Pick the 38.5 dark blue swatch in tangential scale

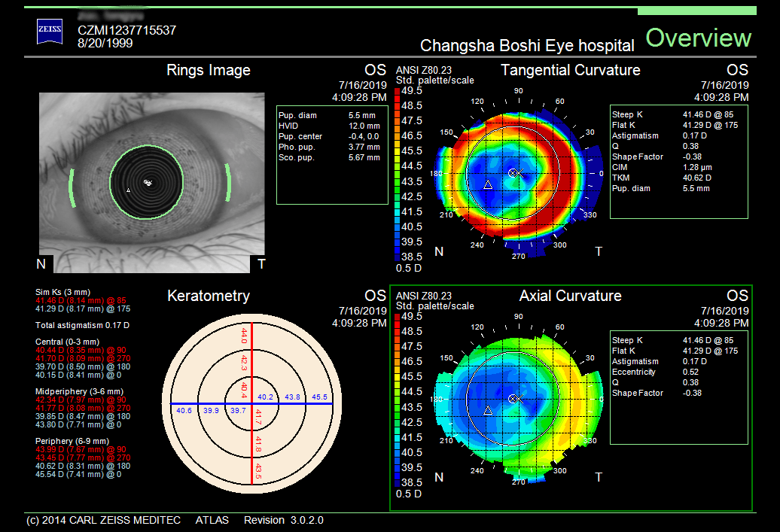pyautogui.click(x=397, y=257)
